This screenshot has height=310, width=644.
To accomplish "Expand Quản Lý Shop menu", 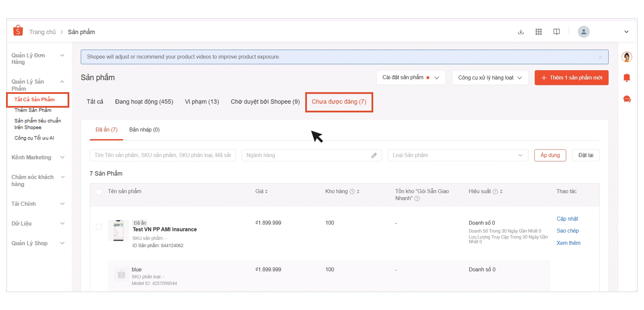I will pos(62,243).
